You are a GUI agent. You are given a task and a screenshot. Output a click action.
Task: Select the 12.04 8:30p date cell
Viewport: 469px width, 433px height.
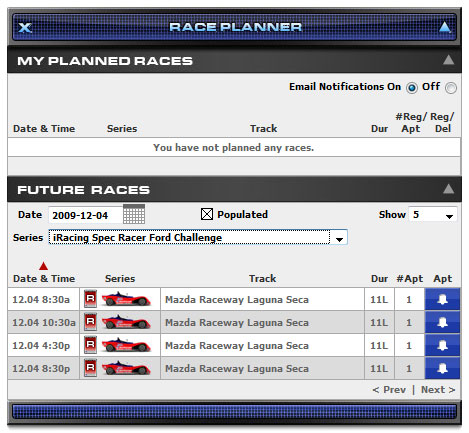point(44,368)
